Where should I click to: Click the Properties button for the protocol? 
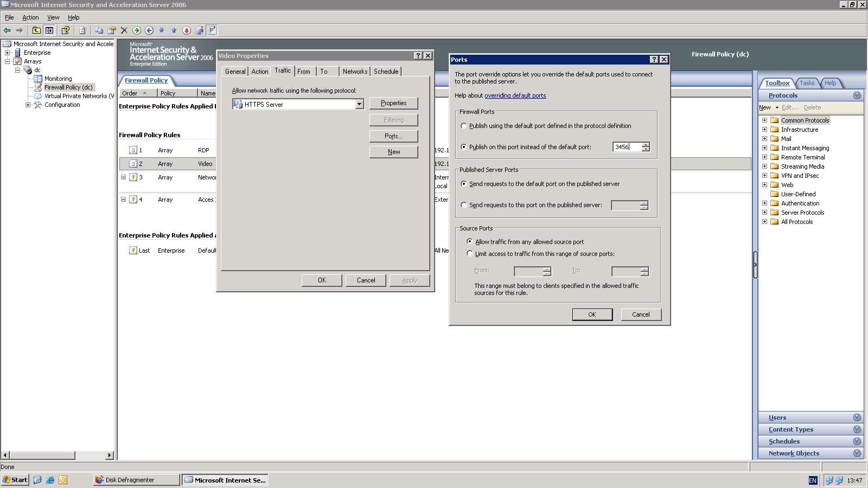click(x=393, y=103)
